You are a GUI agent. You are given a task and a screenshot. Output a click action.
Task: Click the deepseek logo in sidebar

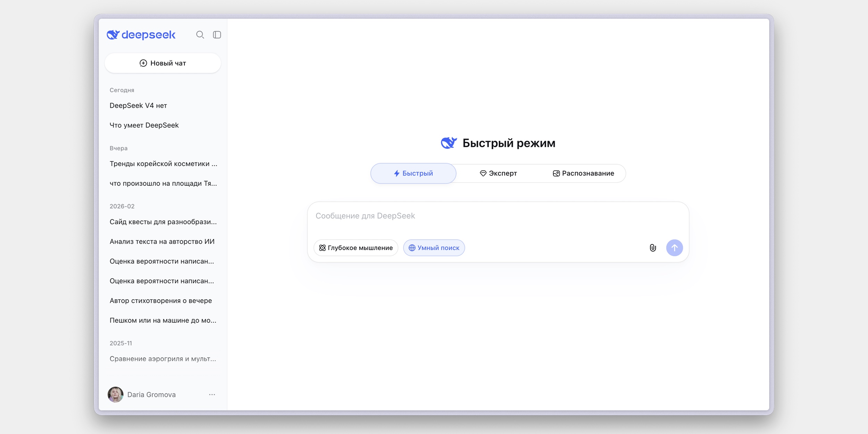tap(141, 35)
